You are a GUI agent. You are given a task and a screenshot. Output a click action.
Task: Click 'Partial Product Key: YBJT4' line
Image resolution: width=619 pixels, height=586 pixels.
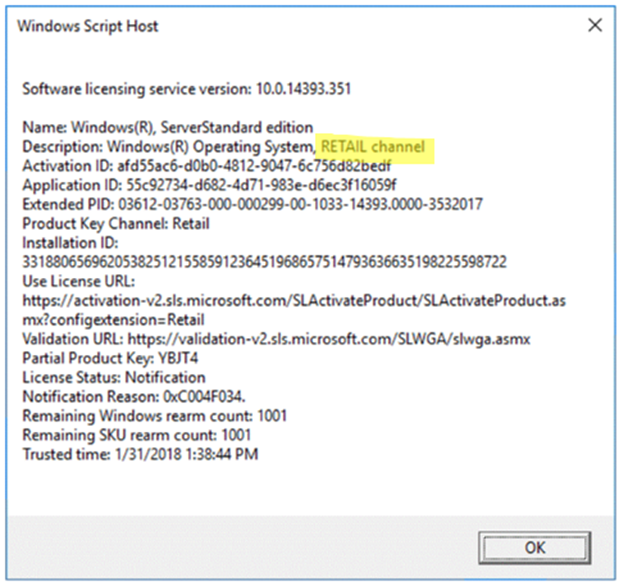click(x=110, y=358)
